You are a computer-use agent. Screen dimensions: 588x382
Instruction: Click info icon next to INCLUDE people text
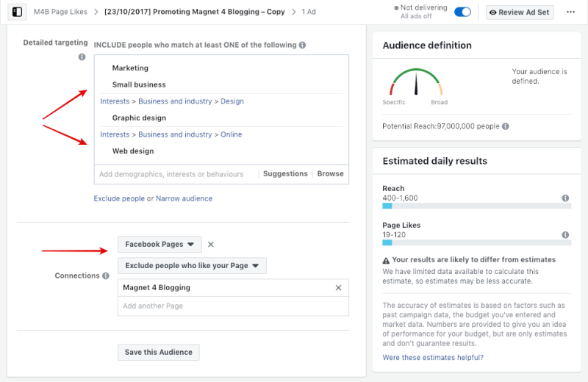point(303,45)
